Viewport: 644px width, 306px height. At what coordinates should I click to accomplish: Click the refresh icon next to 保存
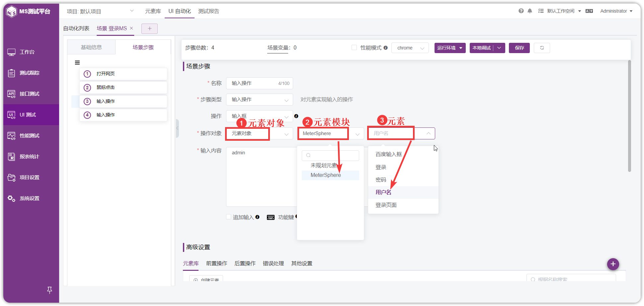click(542, 48)
